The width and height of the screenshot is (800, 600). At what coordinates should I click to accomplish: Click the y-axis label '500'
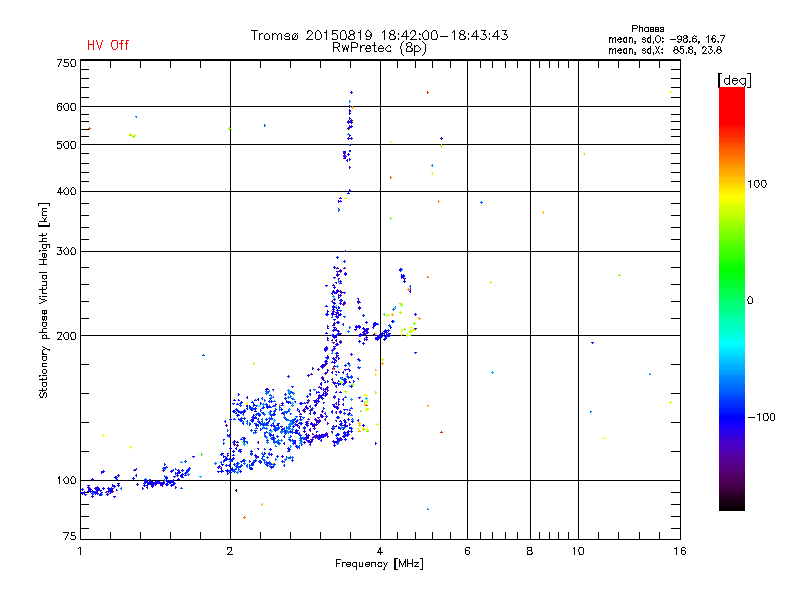66,145
